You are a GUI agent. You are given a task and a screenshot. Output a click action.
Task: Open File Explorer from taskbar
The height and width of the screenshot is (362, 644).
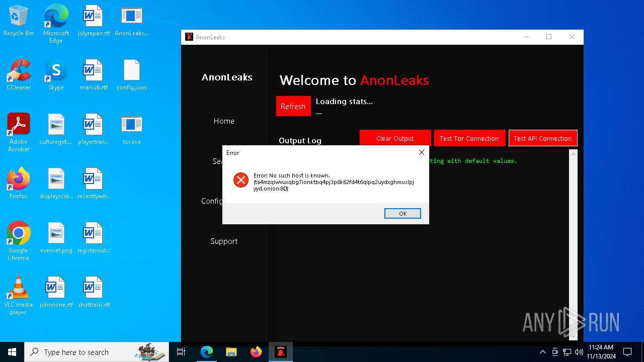point(231,352)
